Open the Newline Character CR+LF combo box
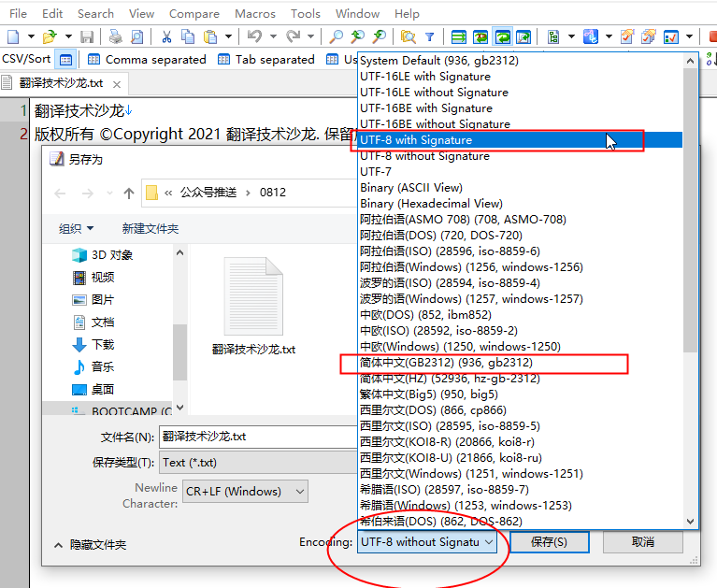Screen dimensions: 717x588 click(x=245, y=492)
